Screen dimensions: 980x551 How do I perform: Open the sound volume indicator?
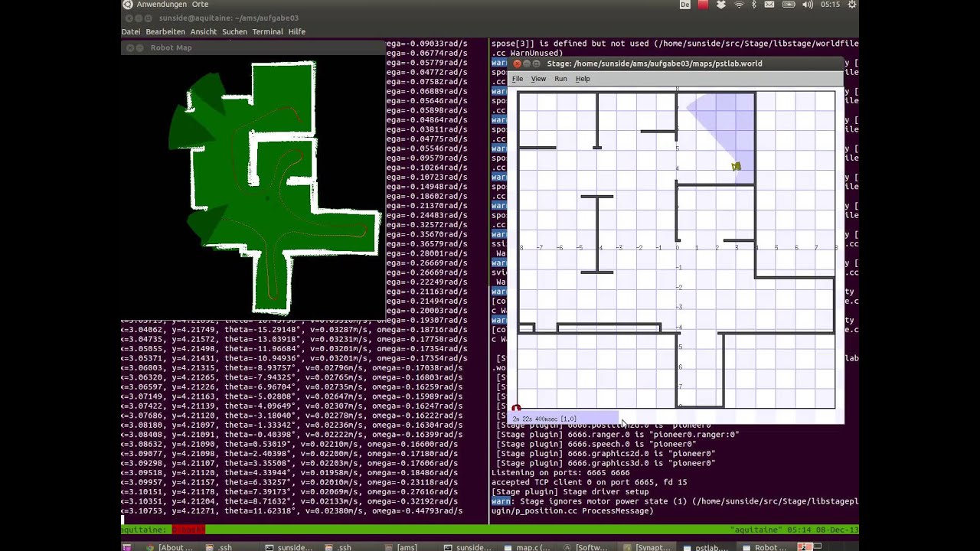point(808,5)
